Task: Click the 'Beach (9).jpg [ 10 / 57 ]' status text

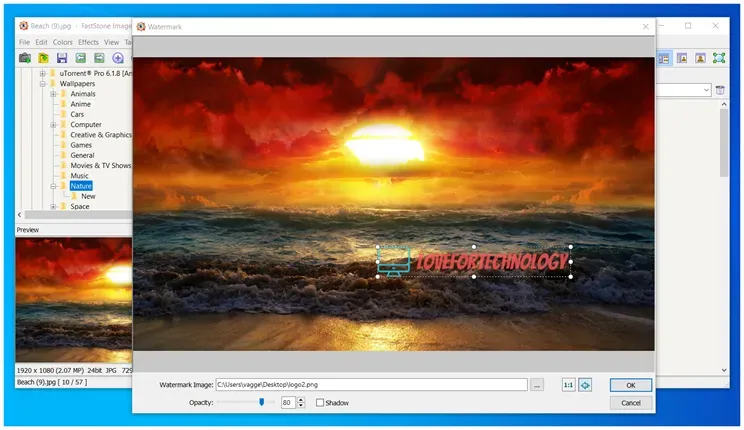Action: point(52,382)
